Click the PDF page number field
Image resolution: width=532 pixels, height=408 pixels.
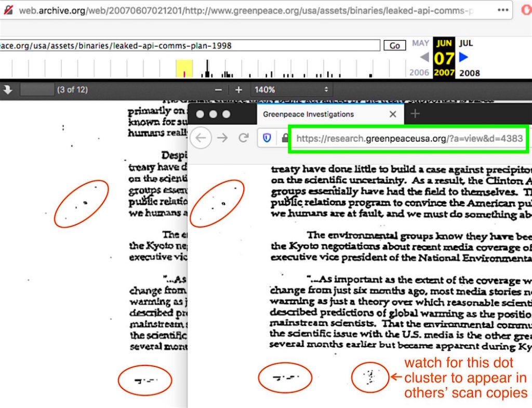pos(37,90)
